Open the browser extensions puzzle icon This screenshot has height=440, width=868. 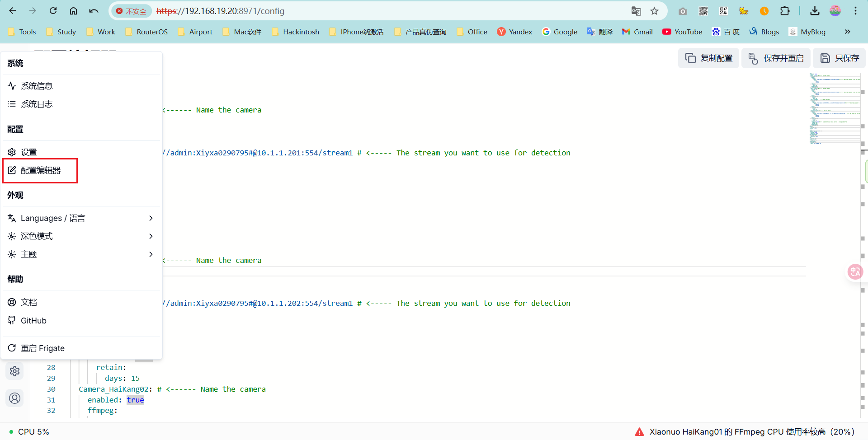coord(785,11)
